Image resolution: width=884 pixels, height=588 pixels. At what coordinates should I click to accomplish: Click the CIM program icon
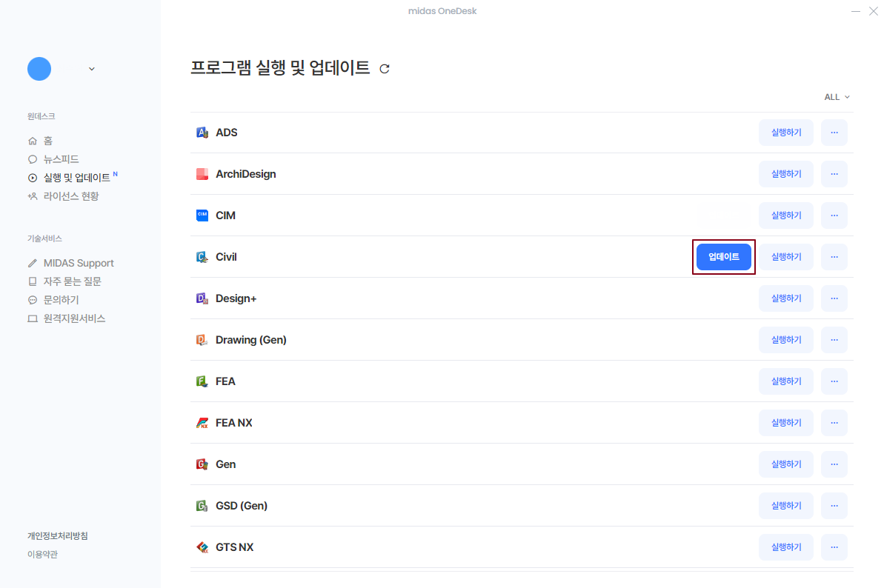coord(202,216)
